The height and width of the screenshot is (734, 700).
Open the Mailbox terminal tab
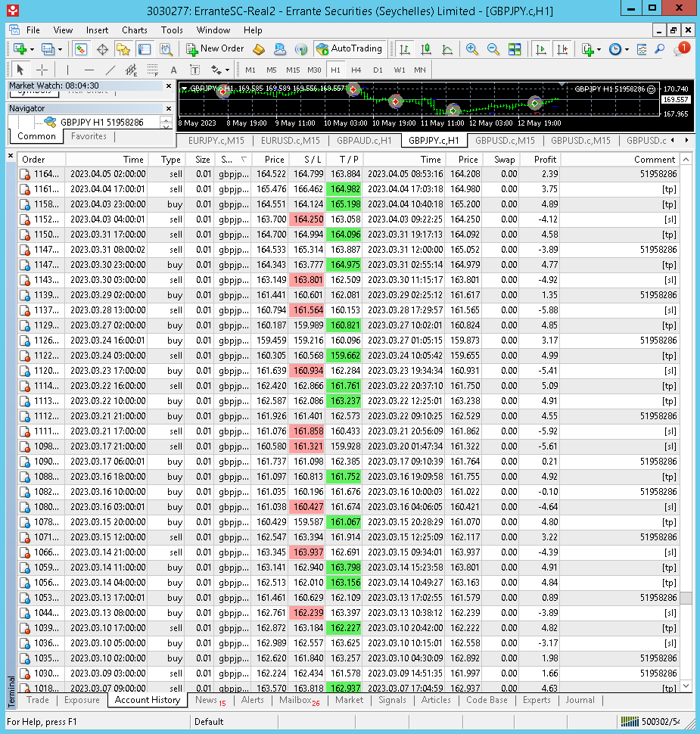pyautogui.click(x=299, y=700)
